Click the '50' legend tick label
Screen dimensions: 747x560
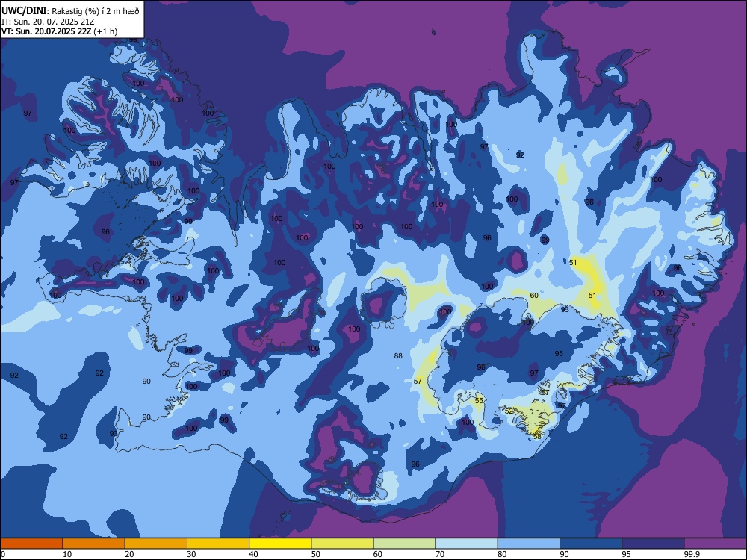click(315, 554)
